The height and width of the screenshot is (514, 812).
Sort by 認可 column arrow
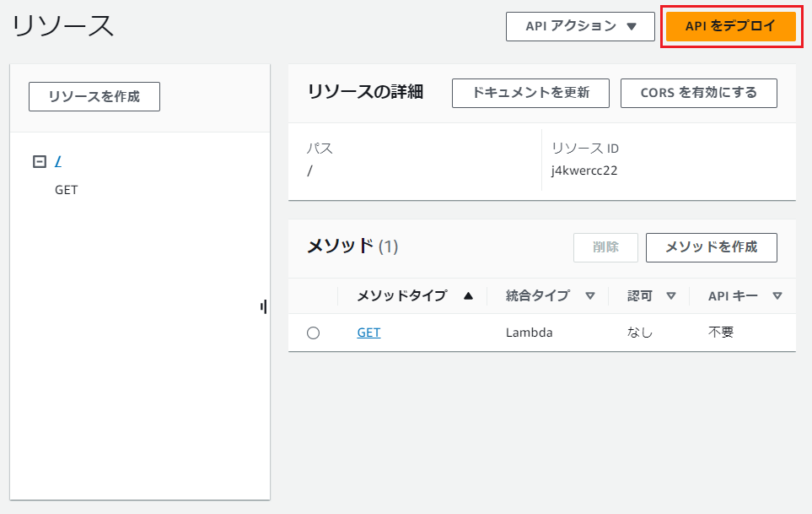[671, 296]
